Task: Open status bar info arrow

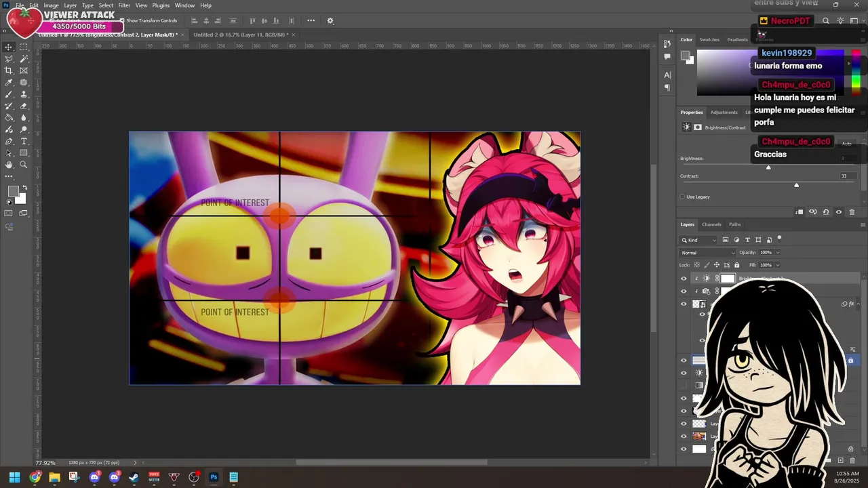Action: 134,463
